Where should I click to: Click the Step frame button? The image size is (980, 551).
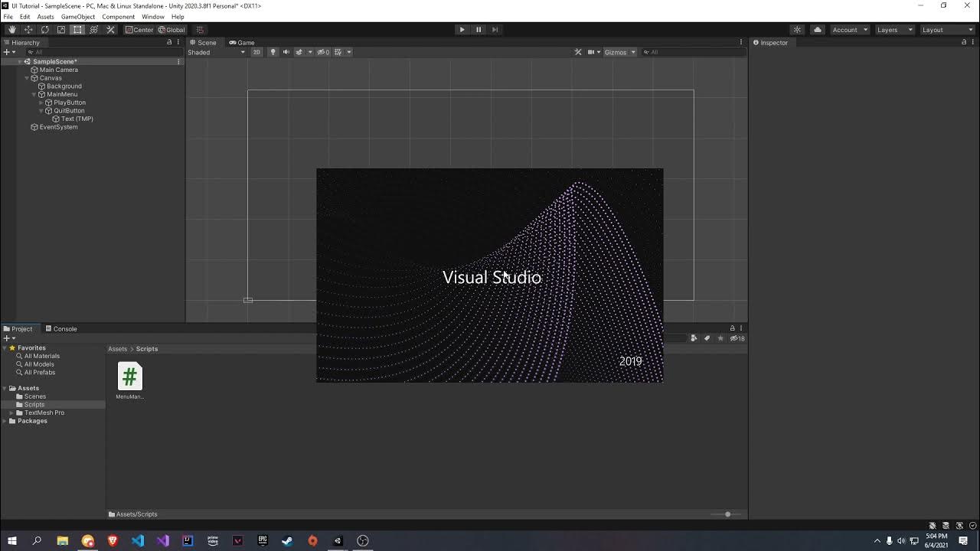(495, 30)
